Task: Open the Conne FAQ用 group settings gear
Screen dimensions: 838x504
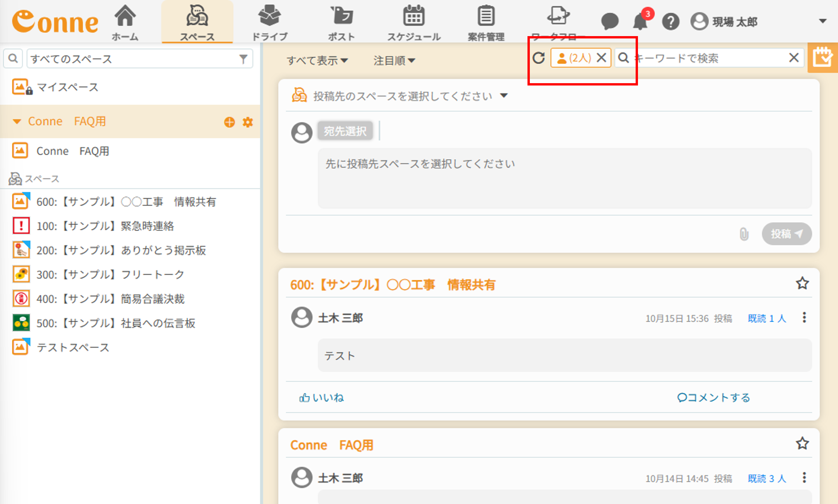Action: [248, 122]
